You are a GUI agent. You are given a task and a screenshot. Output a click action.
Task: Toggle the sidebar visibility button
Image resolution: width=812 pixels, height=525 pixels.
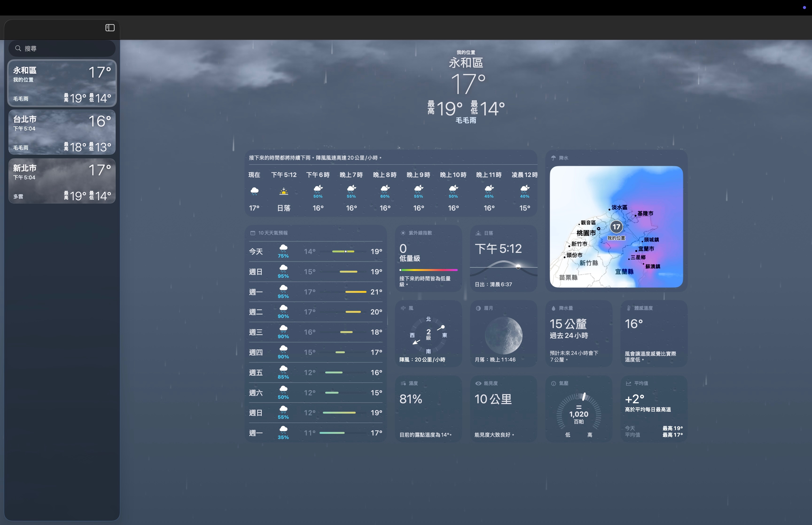[x=110, y=28]
